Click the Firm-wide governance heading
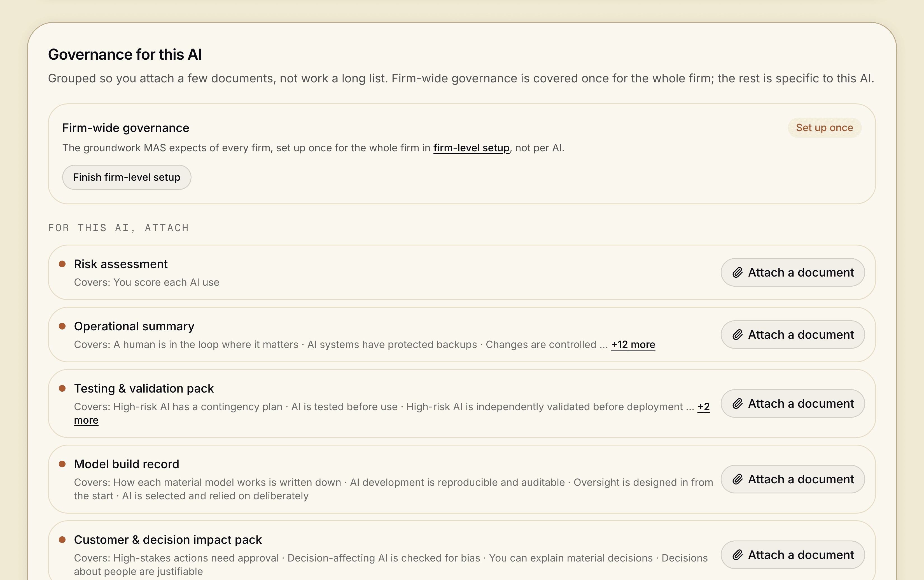This screenshot has width=924, height=580. click(126, 128)
